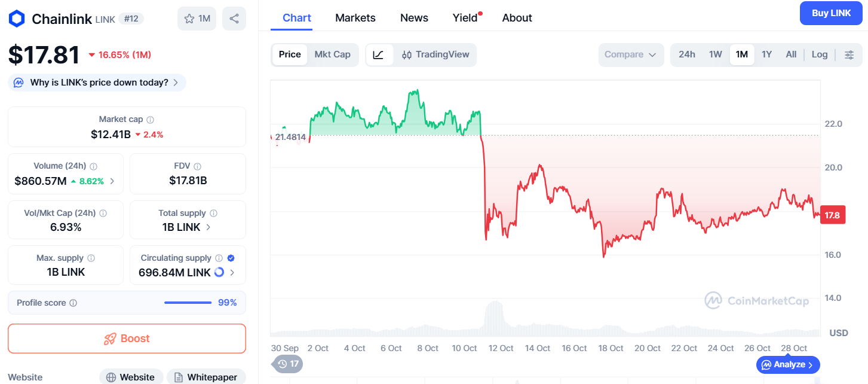The width and height of the screenshot is (868, 384).
Task: Open the Whitepaper document
Action: [206, 377]
